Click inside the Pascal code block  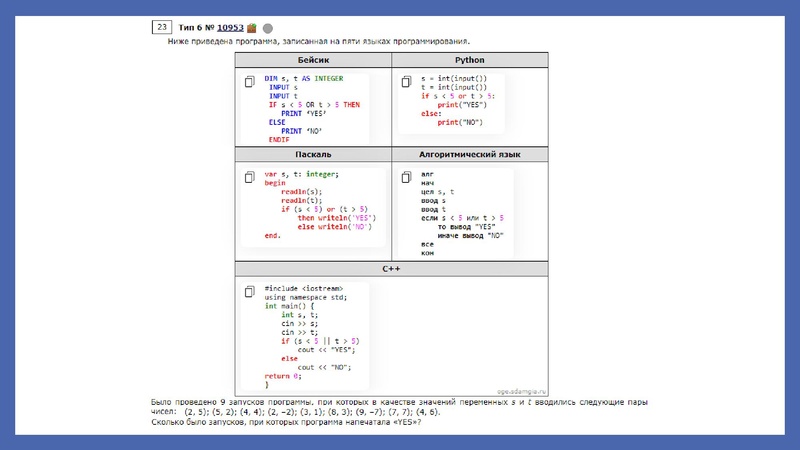tap(320, 205)
